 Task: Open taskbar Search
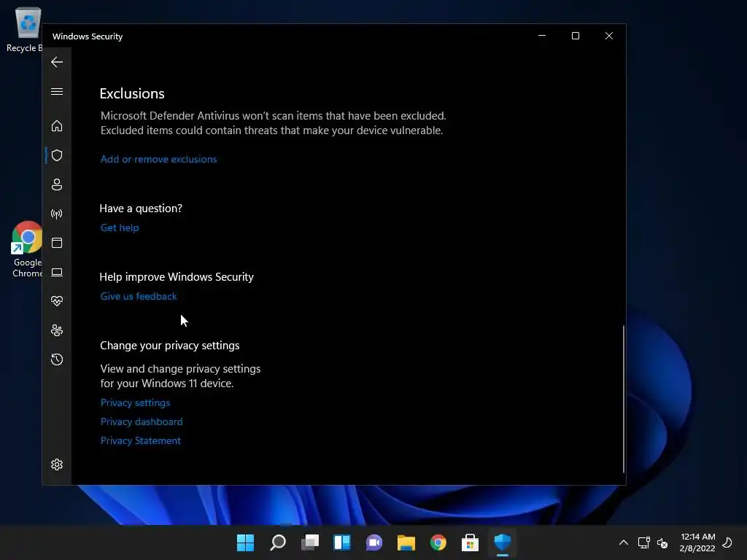pyautogui.click(x=278, y=542)
